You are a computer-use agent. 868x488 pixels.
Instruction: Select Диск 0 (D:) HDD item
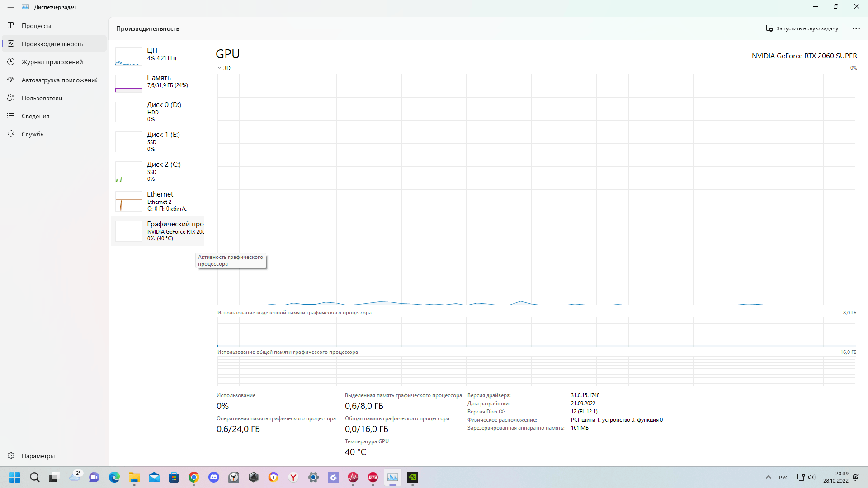click(157, 112)
